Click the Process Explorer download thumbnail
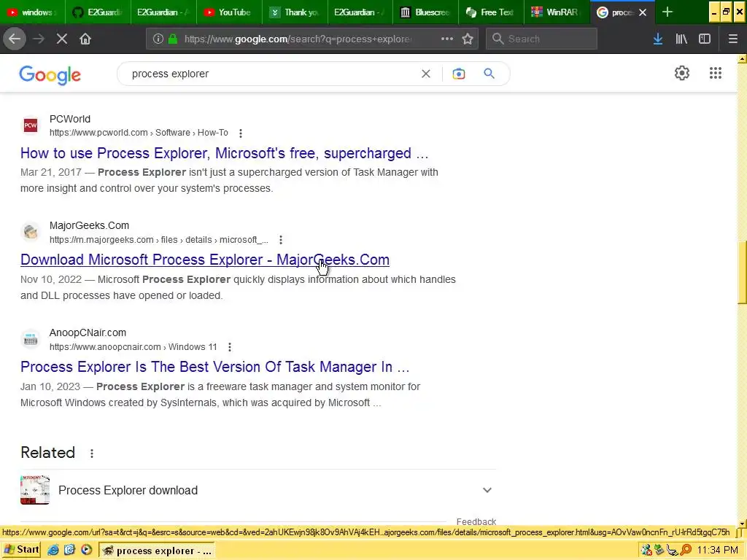 tap(35, 489)
